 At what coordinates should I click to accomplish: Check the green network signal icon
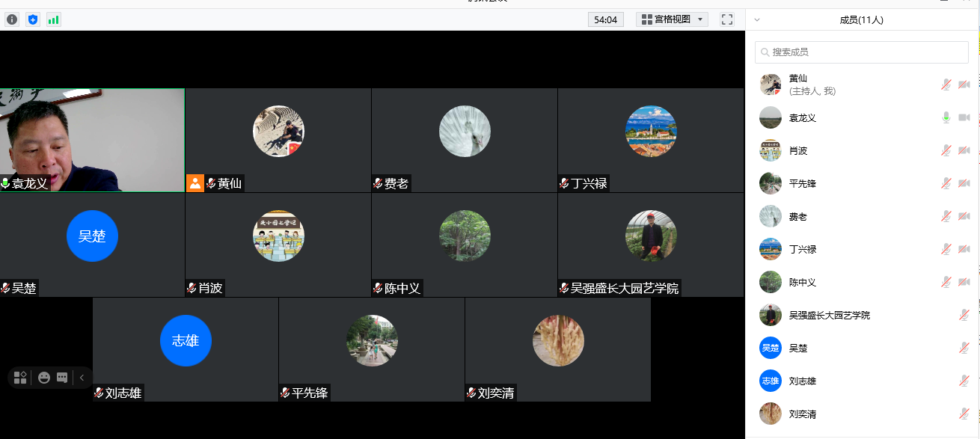(53, 19)
